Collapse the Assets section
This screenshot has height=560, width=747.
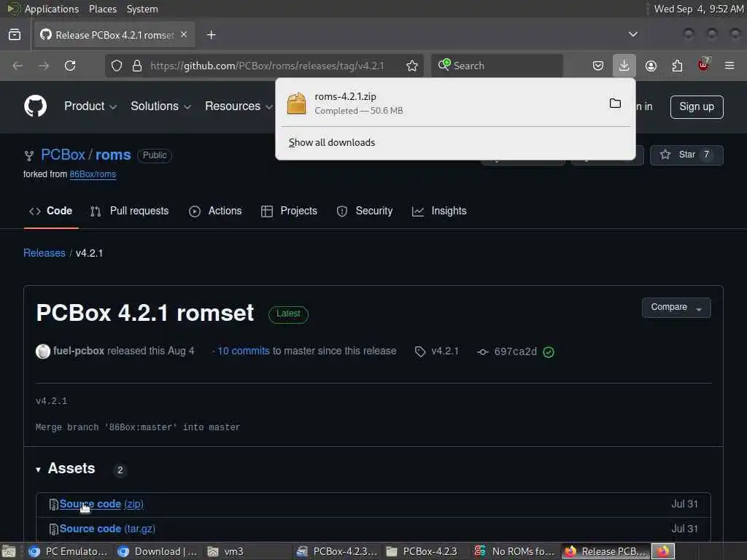tap(66, 469)
